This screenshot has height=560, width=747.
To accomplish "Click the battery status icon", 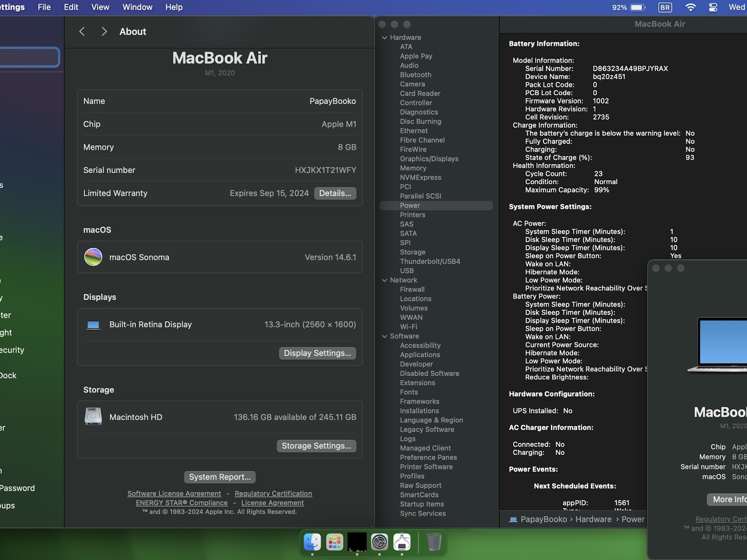I will (638, 7).
